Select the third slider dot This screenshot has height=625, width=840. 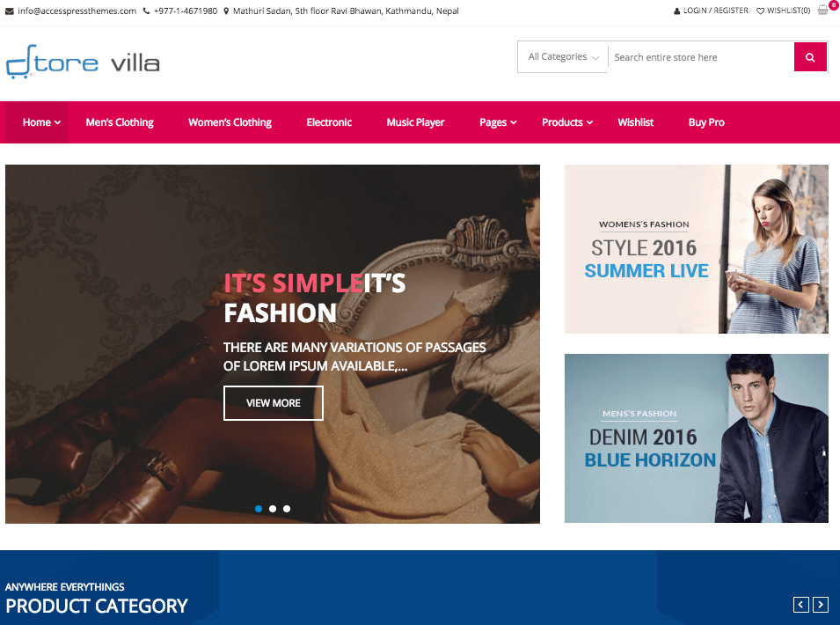(287, 509)
